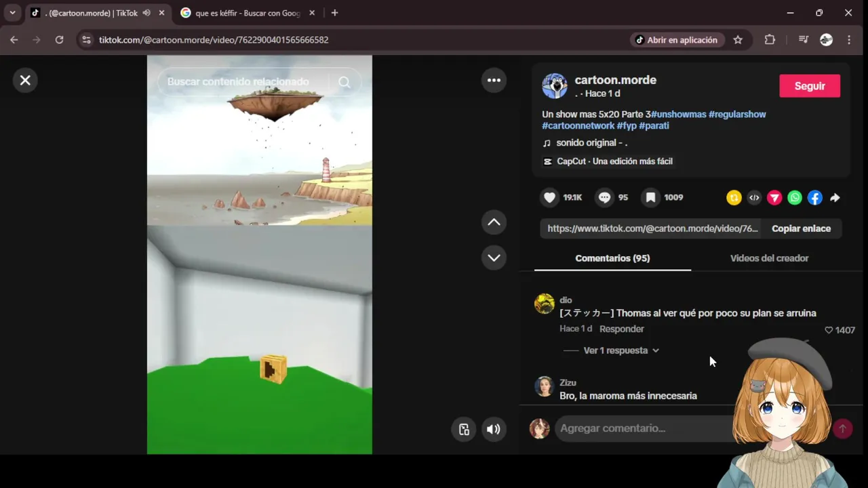Focus the 'Agregar comentario...' input
The width and height of the screenshot is (868, 488).
[644, 428]
